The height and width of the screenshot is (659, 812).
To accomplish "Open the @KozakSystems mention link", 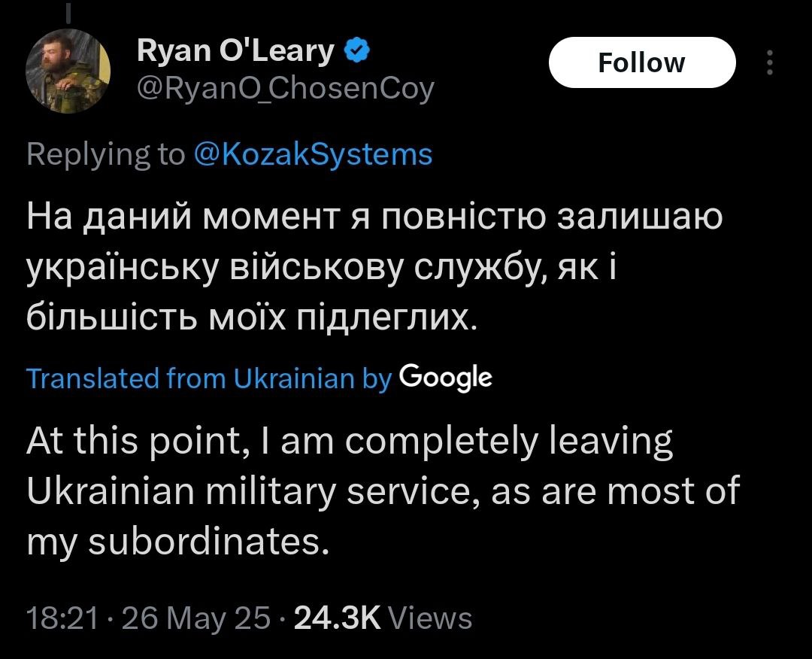I will [313, 154].
